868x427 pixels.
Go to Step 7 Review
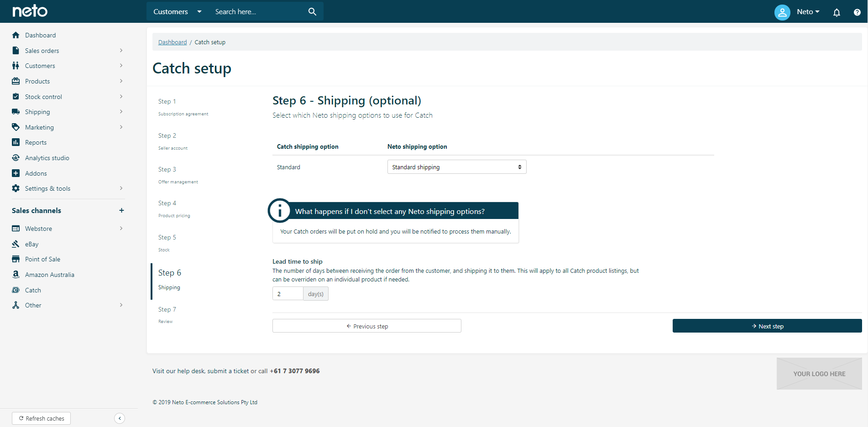pos(167,315)
